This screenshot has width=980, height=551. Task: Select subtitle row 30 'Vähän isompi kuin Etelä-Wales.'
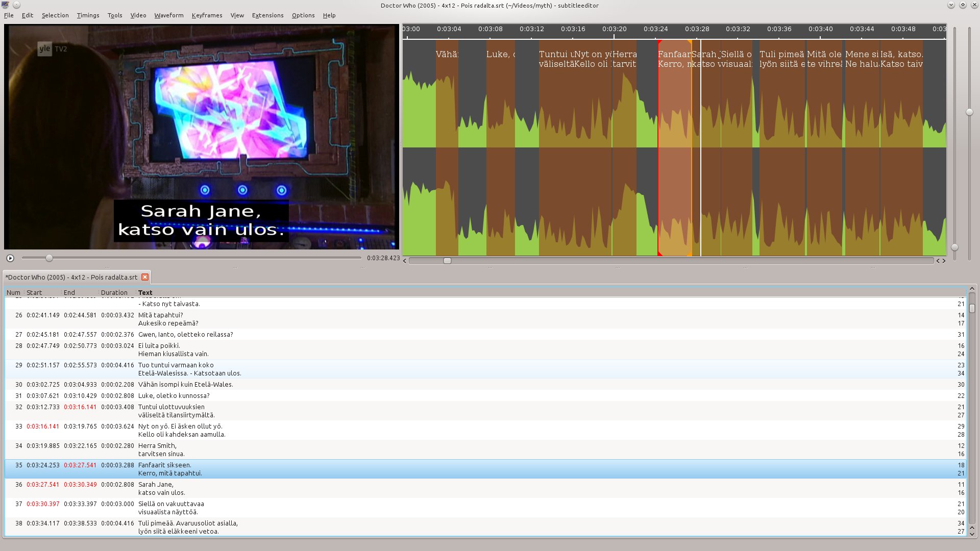click(485, 385)
